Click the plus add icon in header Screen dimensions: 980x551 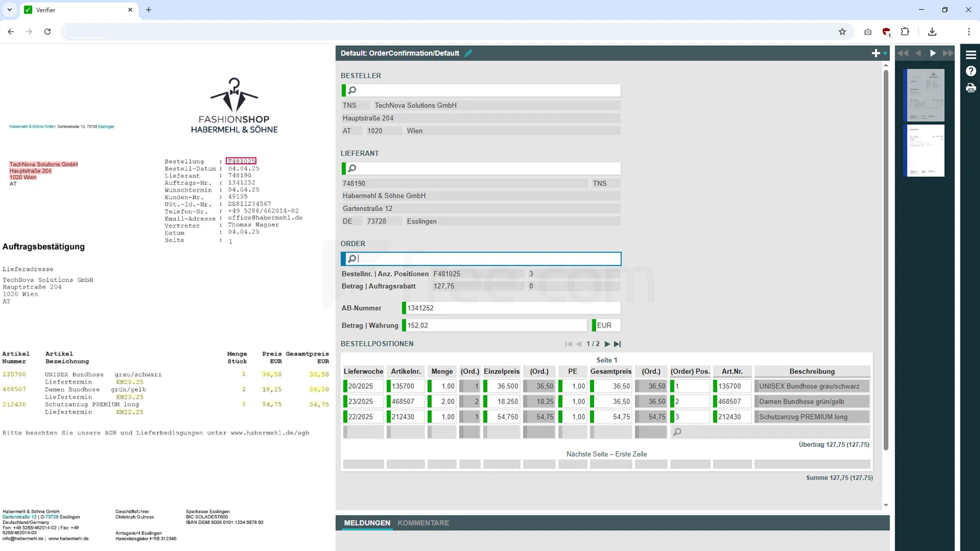[x=875, y=53]
